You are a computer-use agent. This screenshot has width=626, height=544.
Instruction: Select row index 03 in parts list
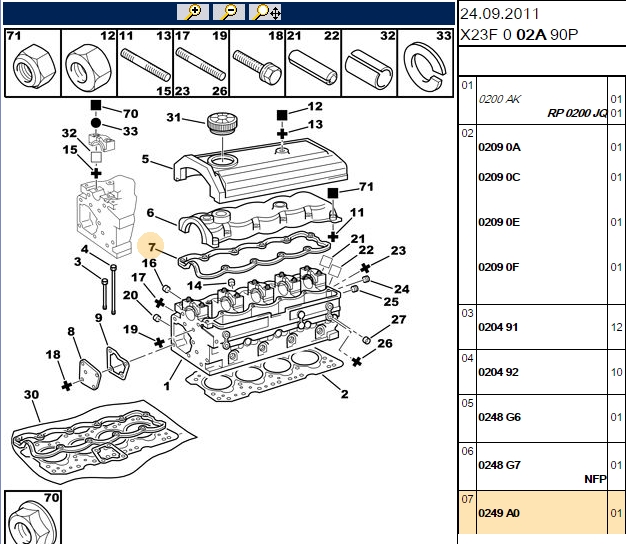click(467, 313)
